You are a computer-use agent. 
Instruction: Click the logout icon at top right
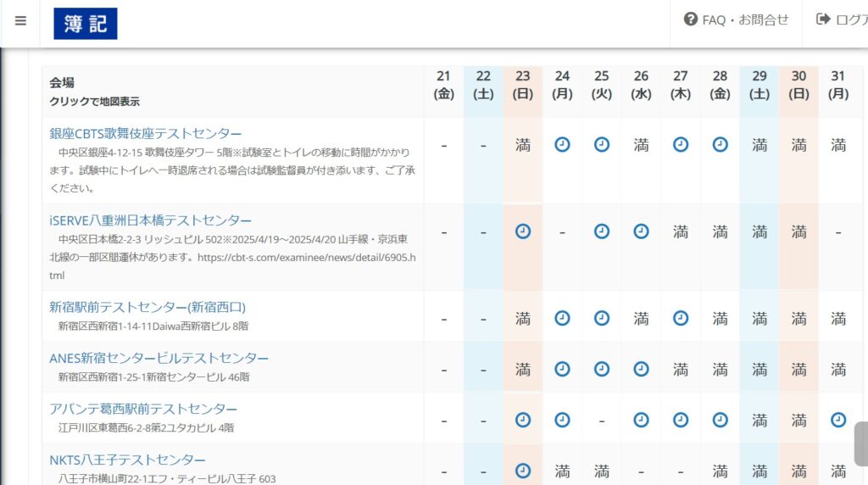pyautogui.click(x=823, y=20)
